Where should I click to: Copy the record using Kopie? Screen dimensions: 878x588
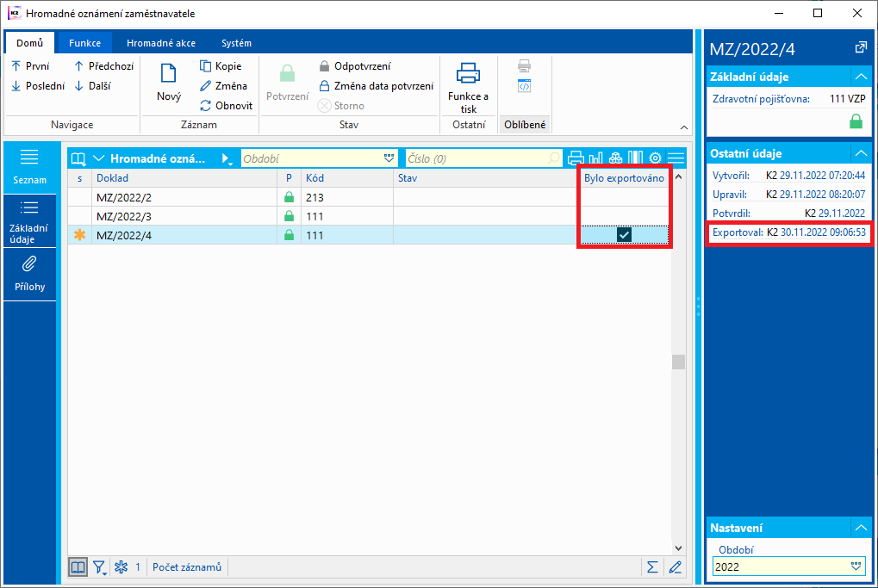[221, 66]
